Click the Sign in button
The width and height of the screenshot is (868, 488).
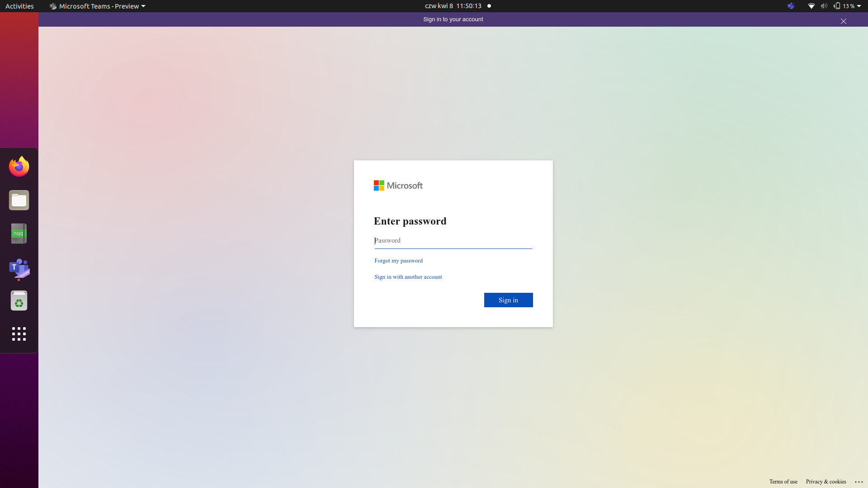[x=508, y=300]
